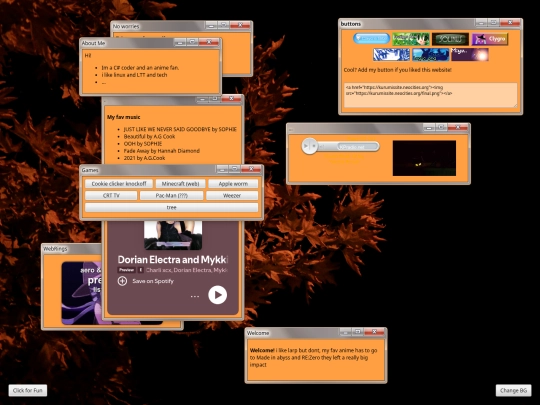Select the 'Cool? Add my button' message text
Viewport: 540px width, 405px height.
point(397,70)
